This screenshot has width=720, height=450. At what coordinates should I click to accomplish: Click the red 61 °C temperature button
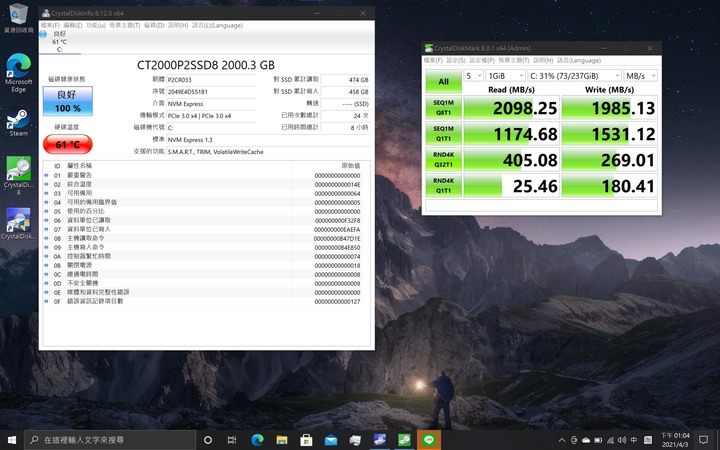pyautogui.click(x=68, y=144)
